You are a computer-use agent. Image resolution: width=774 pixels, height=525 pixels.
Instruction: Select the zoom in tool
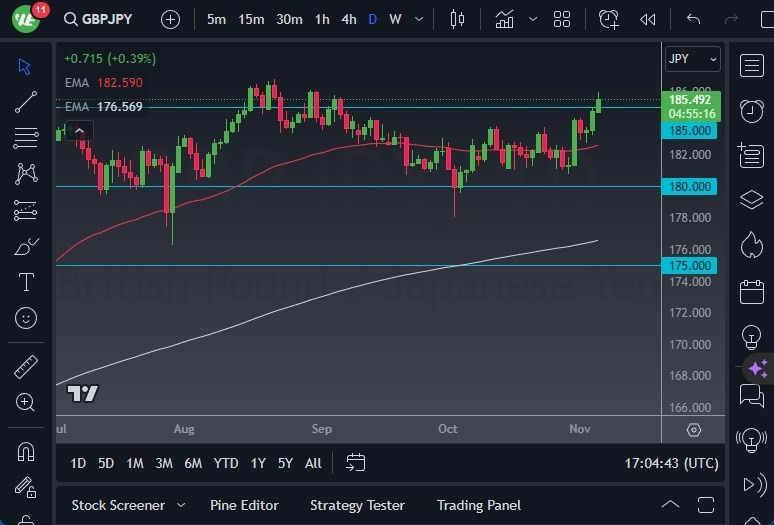(25, 403)
